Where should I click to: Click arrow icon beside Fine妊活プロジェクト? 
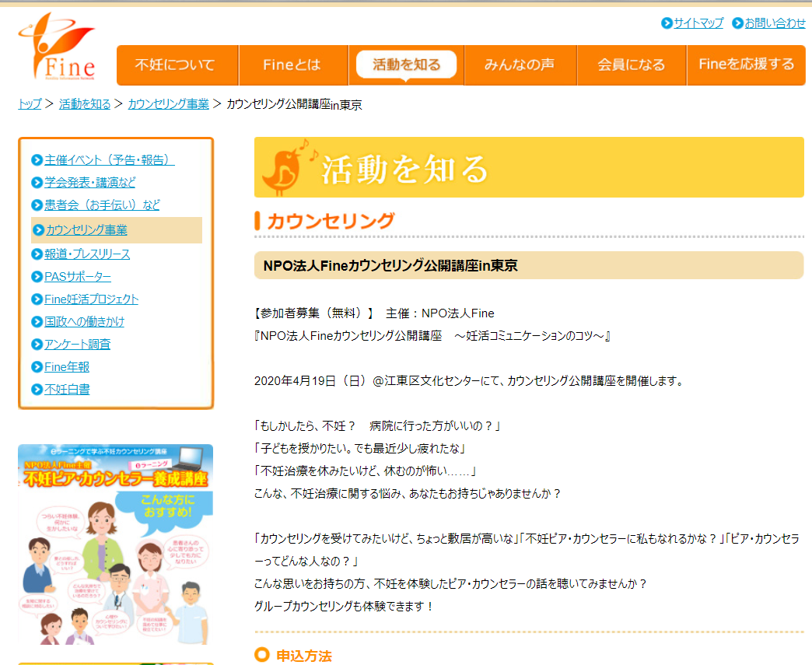click(37, 299)
